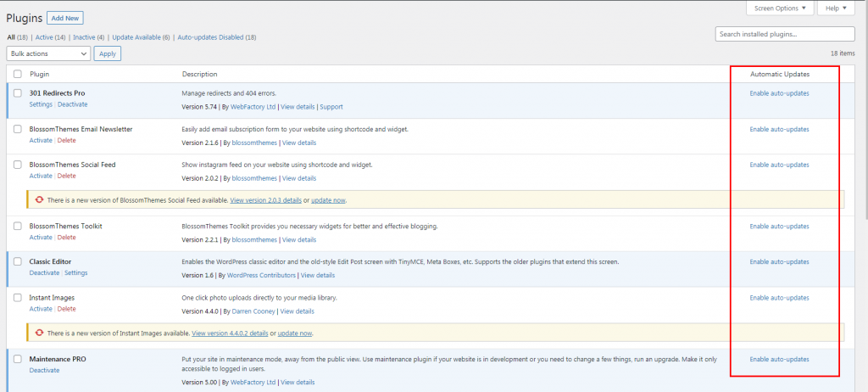This screenshot has width=868, height=392.
Task: Enable auto-updates for 301 Redirects Pro
Action: pos(779,93)
